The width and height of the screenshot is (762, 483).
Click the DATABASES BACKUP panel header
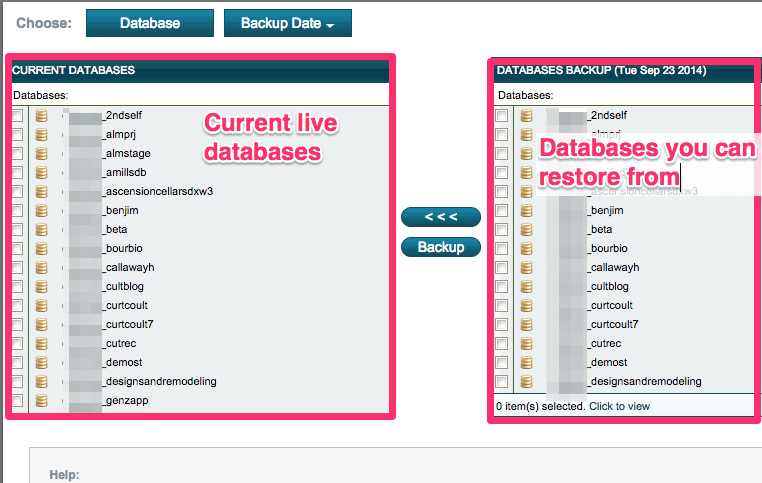click(625, 70)
